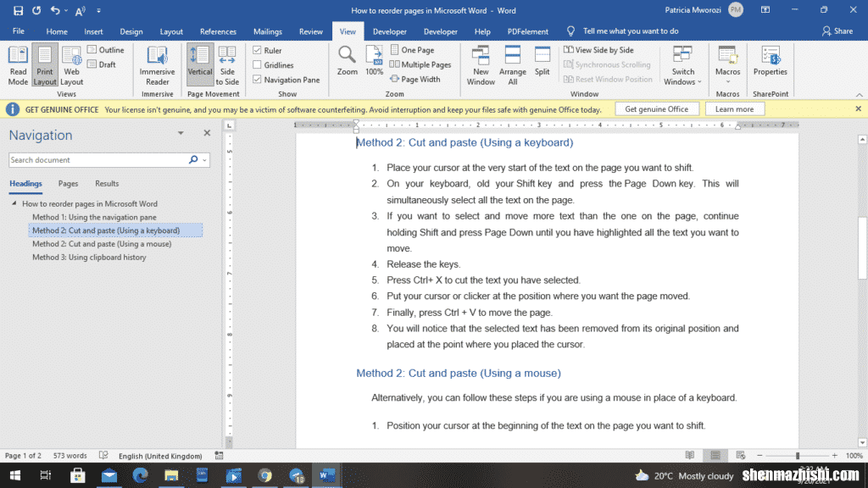Open the Review ribbon tab
The width and height of the screenshot is (868, 488).
tap(310, 31)
